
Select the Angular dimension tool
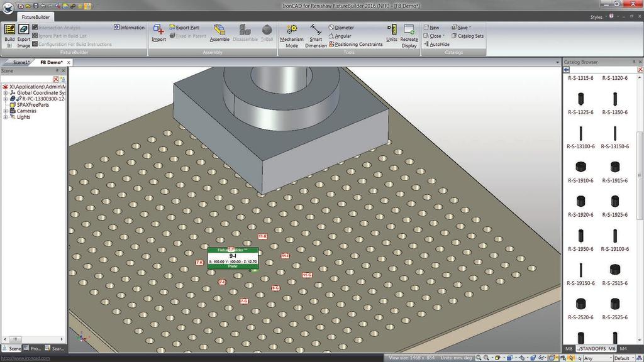(340, 36)
